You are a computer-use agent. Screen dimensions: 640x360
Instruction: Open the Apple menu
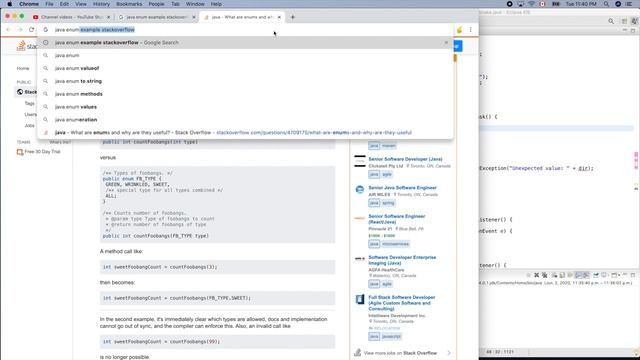tap(9, 4)
